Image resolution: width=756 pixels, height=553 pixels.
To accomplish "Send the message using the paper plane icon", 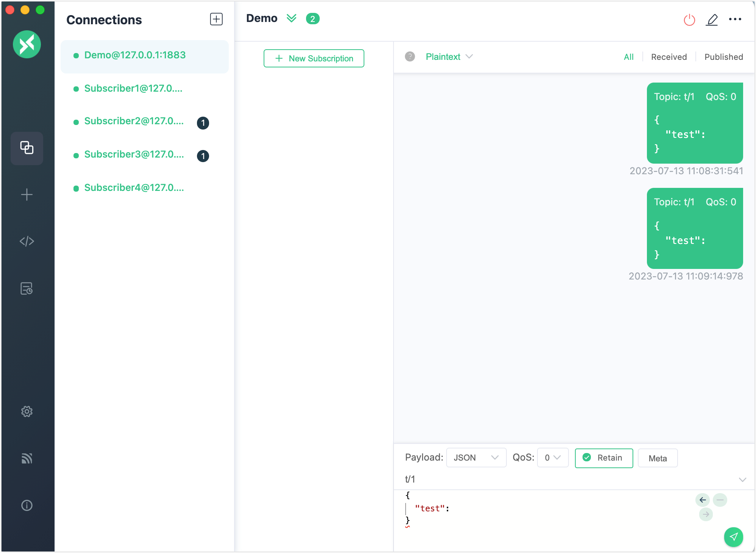I will pos(733,537).
